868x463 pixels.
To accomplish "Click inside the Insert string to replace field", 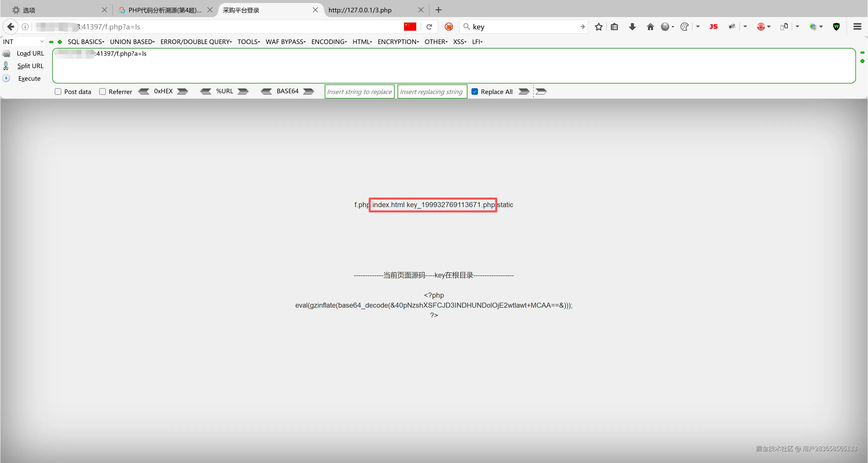I will (x=359, y=91).
